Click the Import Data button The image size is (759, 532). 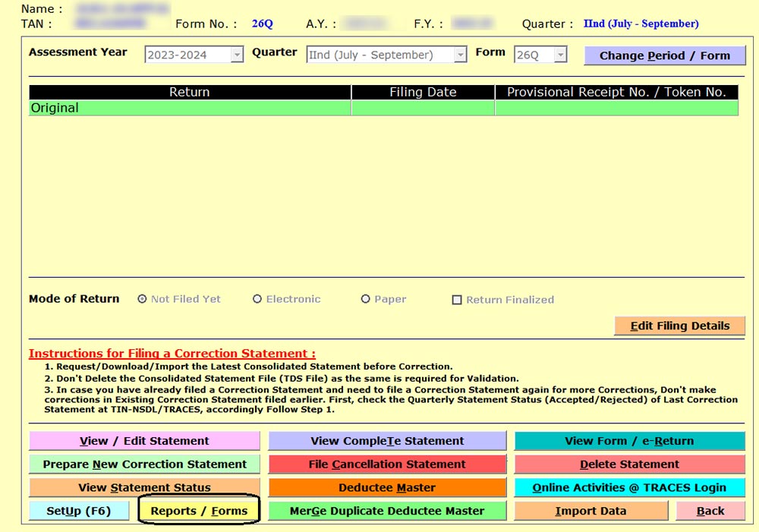point(591,511)
